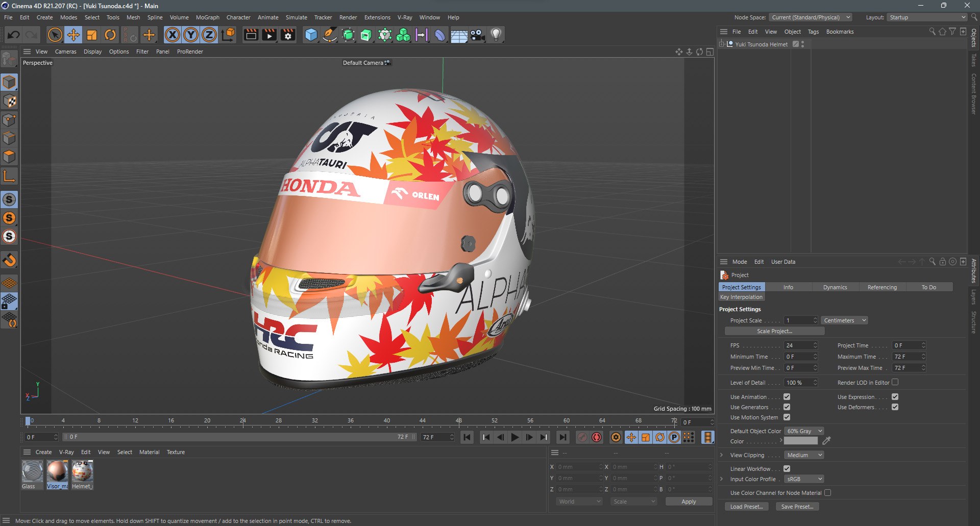Open the Key Interpolation tab
The width and height of the screenshot is (980, 526).
pos(741,297)
